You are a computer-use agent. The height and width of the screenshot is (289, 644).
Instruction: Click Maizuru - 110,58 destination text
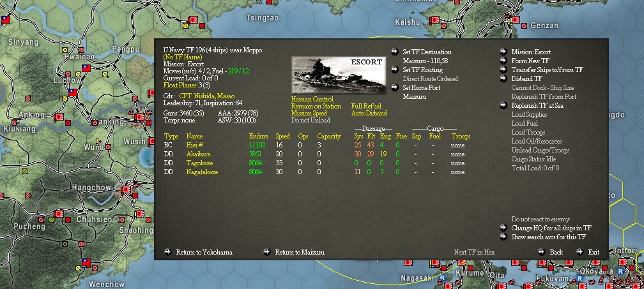tap(425, 61)
